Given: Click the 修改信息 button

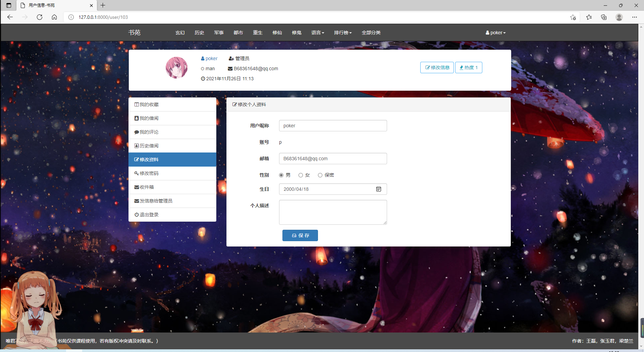Looking at the screenshot, I should click(437, 68).
